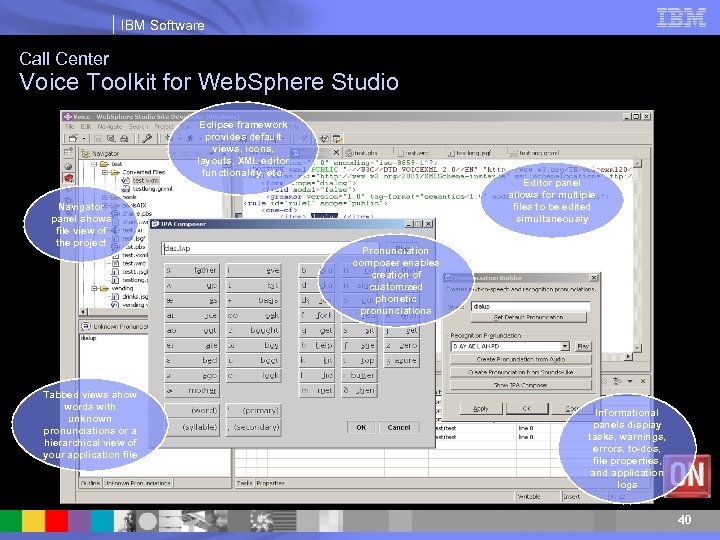
Task: Click the IPA Composer phonetic input field
Action: coord(271,248)
